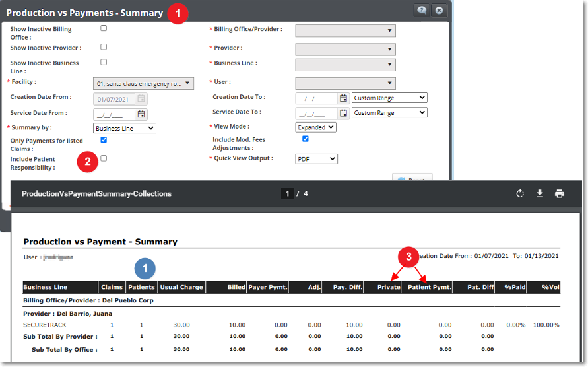Click the help question mark icon
The height and width of the screenshot is (367, 588).
[422, 11]
